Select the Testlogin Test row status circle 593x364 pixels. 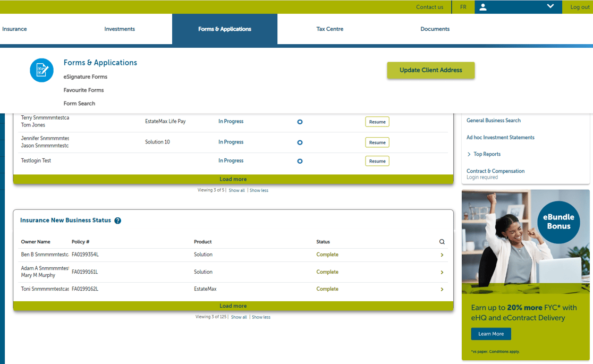300,161
